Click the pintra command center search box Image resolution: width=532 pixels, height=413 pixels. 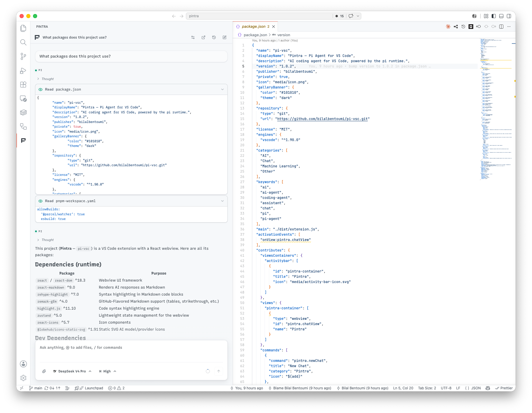click(259, 16)
